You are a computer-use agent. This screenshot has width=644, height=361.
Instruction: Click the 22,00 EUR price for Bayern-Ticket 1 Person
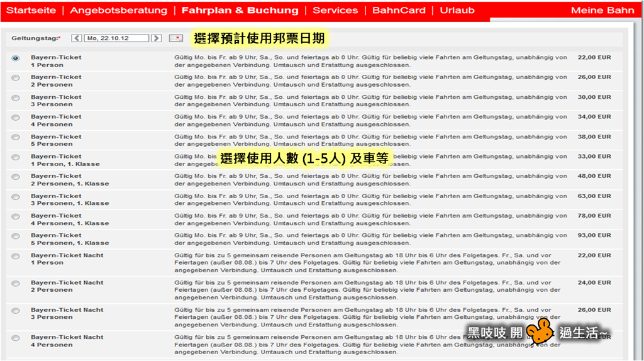point(594,57)
